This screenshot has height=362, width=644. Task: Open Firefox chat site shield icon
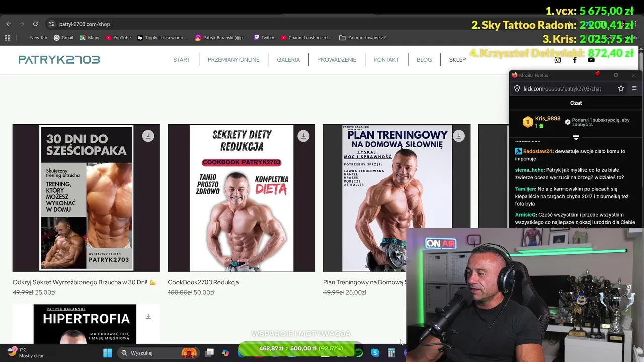coord(517,88)
